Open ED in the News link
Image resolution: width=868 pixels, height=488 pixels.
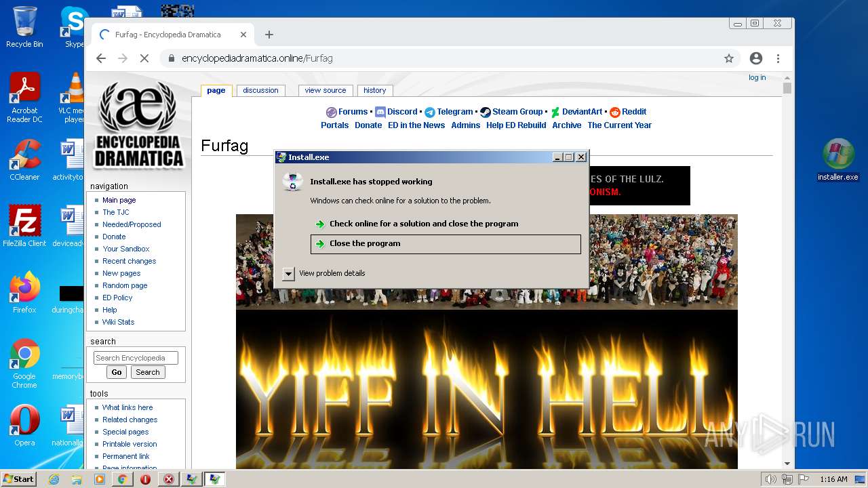[416, 125]
